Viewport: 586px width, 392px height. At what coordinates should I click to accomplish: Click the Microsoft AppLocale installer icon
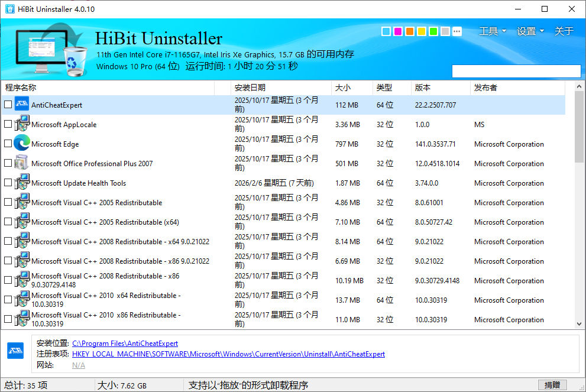[22, 124]
